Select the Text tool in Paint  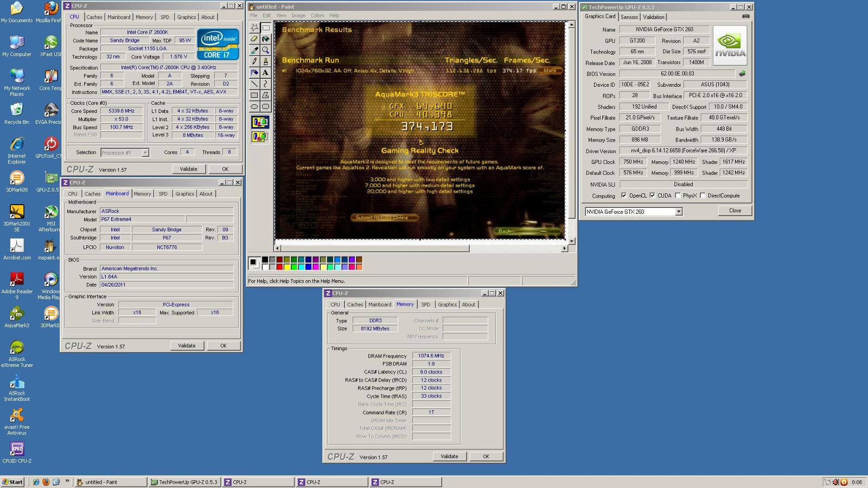click(x=265, y=73)
